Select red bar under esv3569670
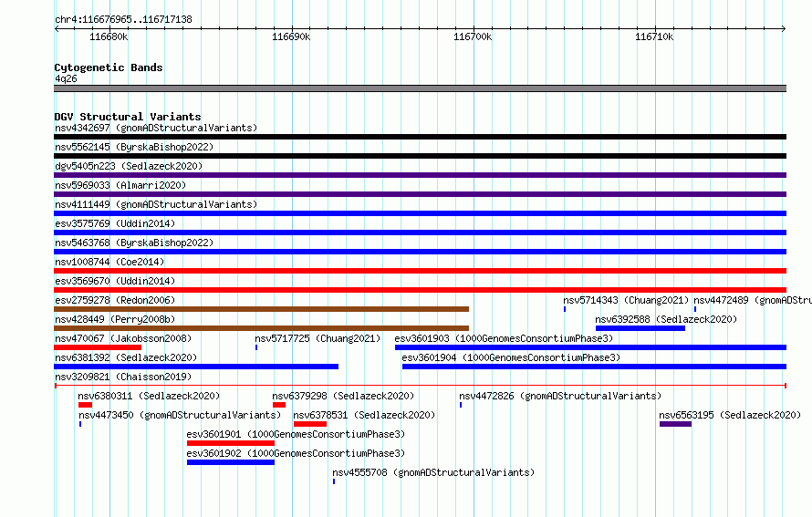The width and height of the screenshot is (812, 517). point(420,290)
